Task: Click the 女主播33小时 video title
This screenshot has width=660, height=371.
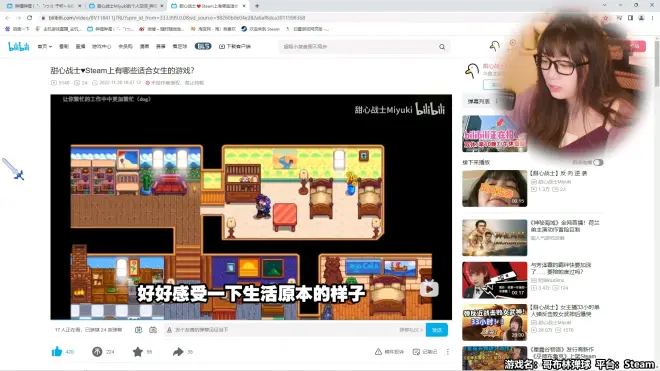Action: (565, 311)
